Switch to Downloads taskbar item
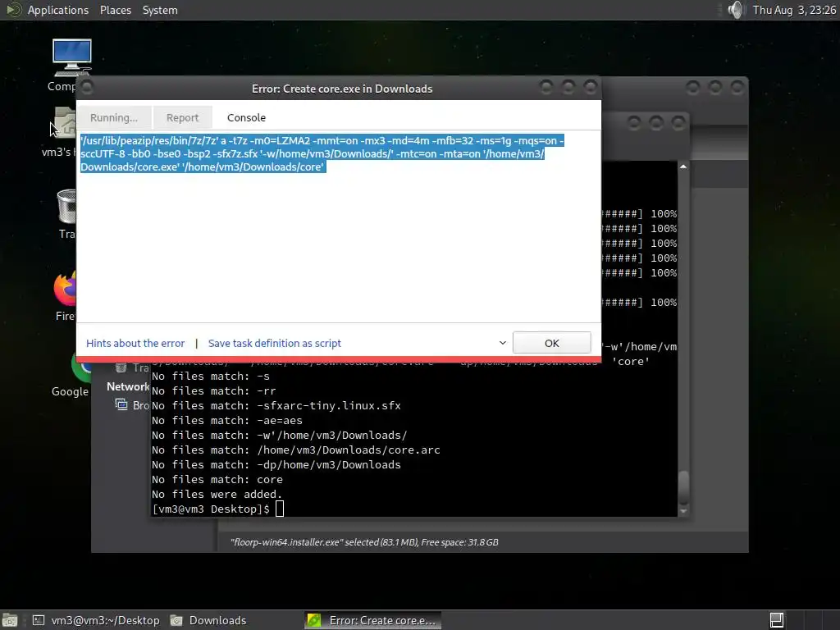 209,620
